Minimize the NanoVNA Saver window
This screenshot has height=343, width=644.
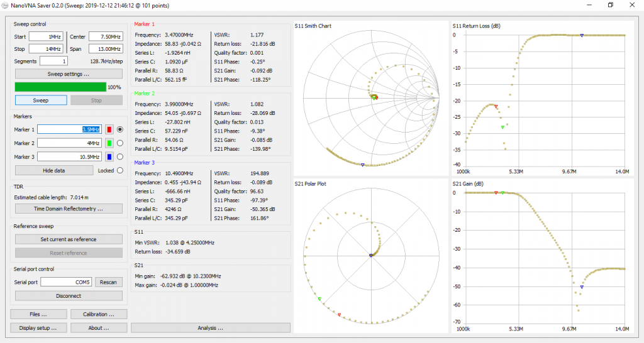coord(589,5)
